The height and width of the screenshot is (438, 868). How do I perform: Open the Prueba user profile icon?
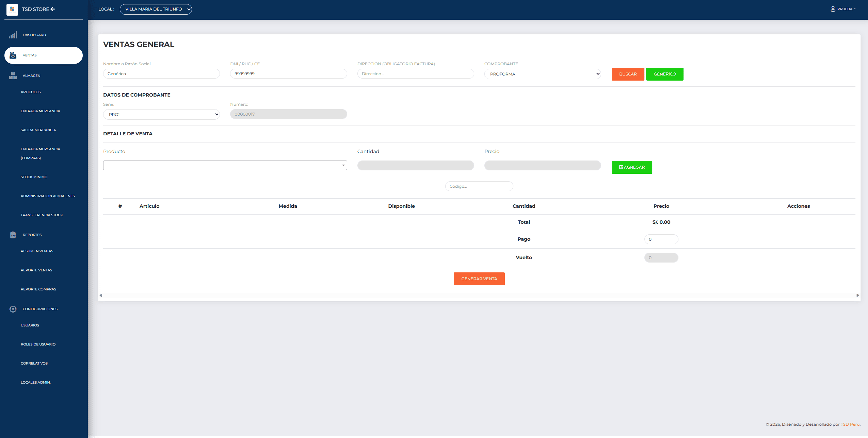tap(833, 9)
